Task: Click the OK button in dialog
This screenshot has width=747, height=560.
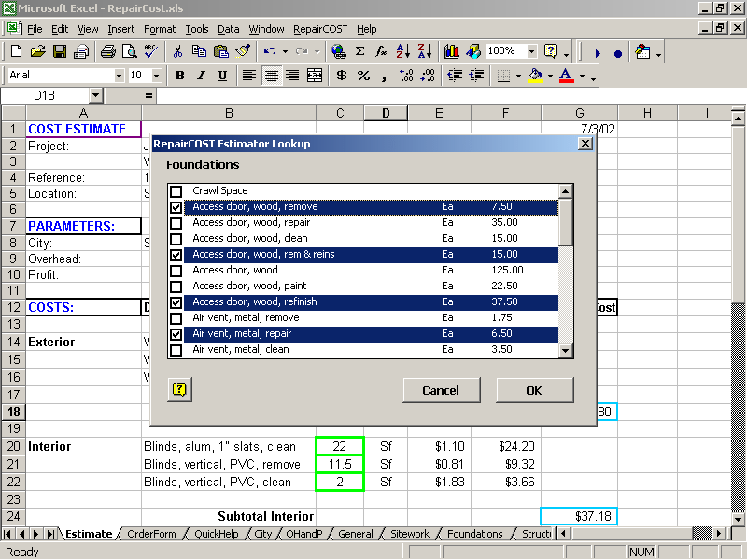Action: [x=534, y=390]
